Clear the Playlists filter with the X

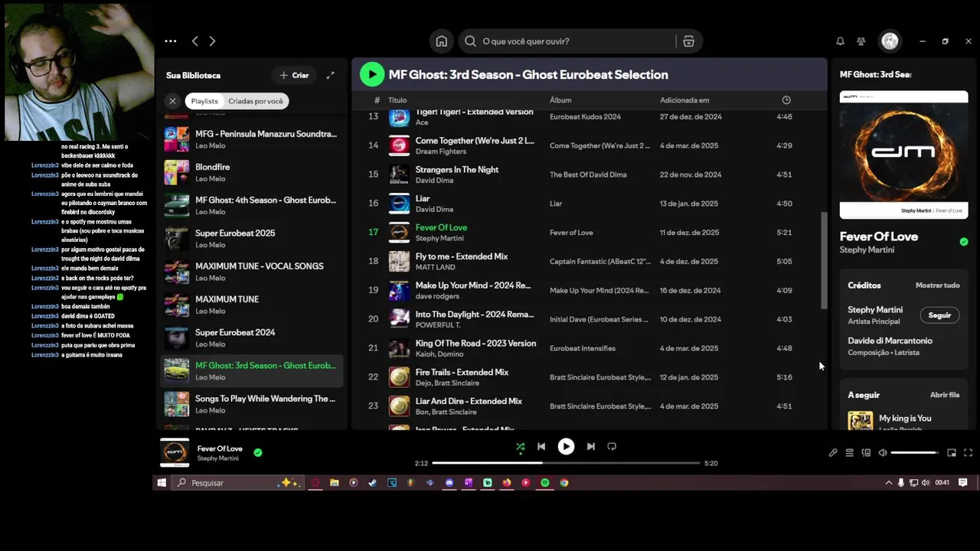(x=172, y=101)
